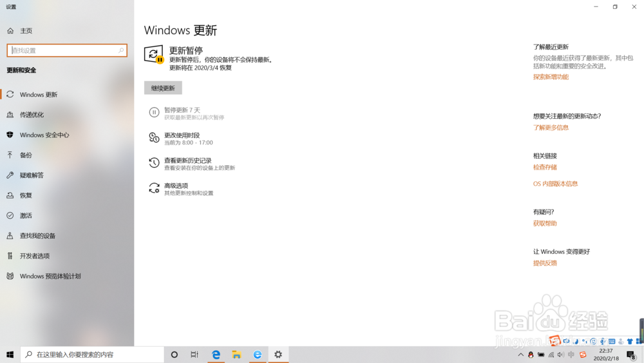Open the volume speaker tray icon
This screenshot has height=363, width=644.
[x=561, y=355]
